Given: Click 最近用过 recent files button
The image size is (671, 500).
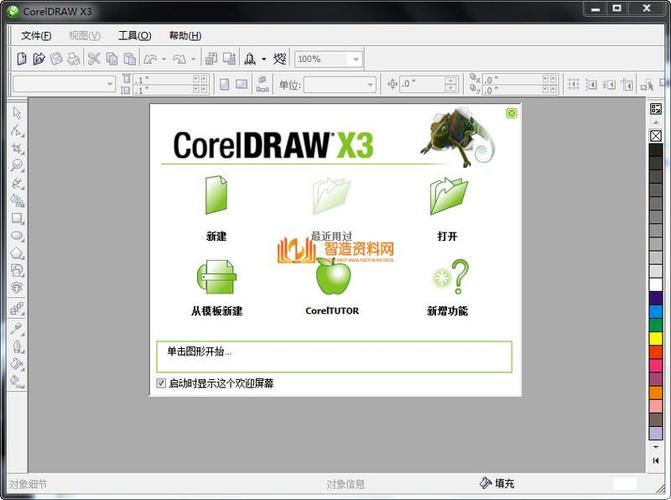Looking at the screenshot, I should coord(332,208).
